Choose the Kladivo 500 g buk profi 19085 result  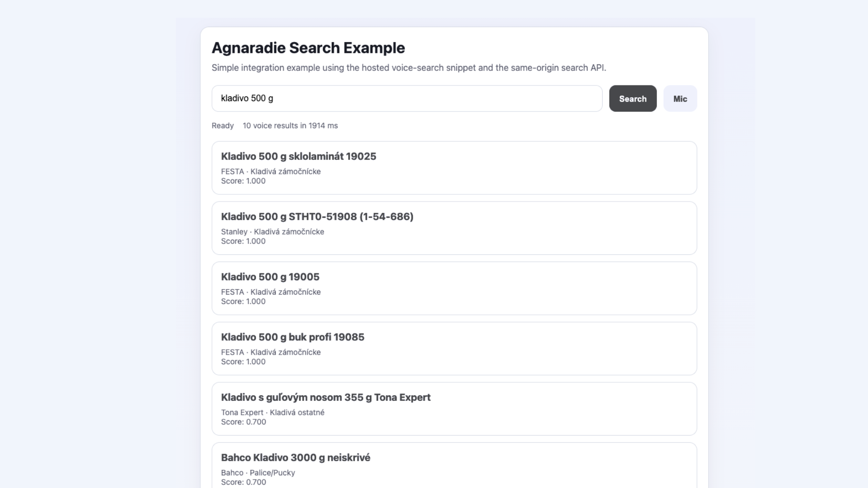(292, 337)
